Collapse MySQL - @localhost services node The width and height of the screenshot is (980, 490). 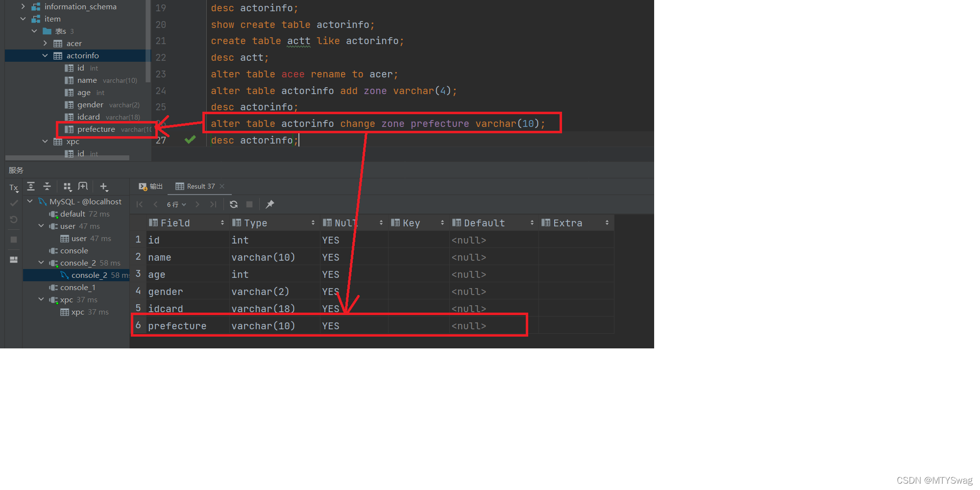30,201
